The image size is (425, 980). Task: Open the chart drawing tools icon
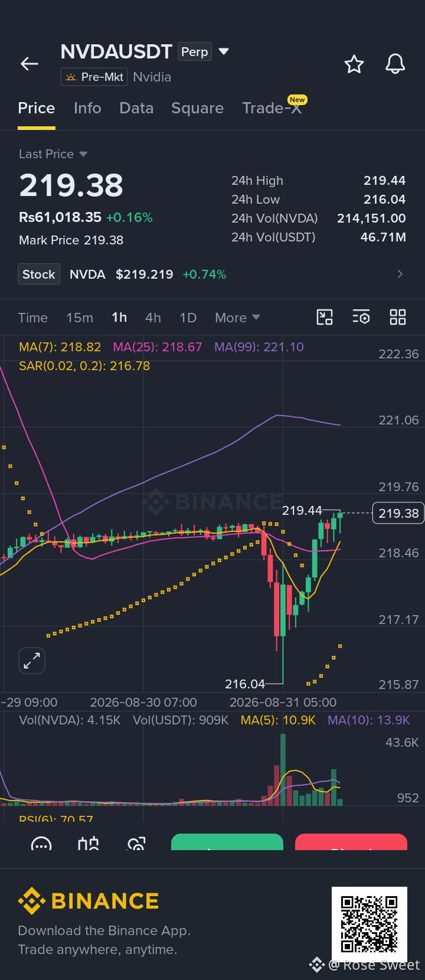click(325, 317)
